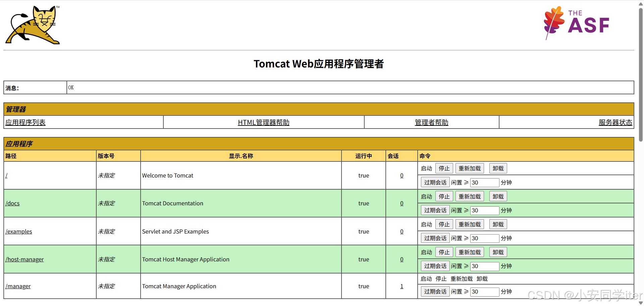Expire sessions for /examples application
The height and width of the screenshot is (306, 644).
(x=435, y=238)
